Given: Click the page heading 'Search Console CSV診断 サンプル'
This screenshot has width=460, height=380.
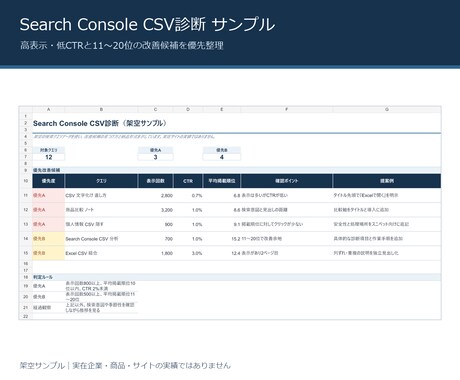Looking at the screenshot, I should [147, 25].
